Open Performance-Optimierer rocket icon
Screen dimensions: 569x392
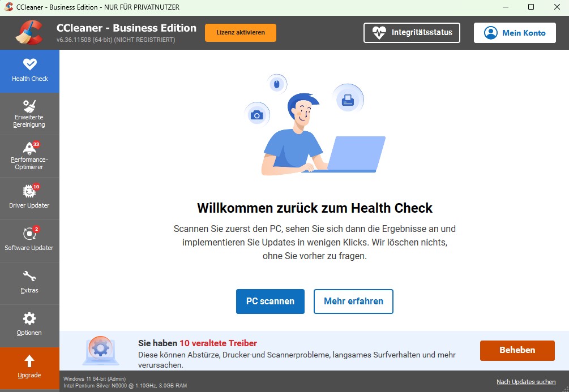coord(29,148)
